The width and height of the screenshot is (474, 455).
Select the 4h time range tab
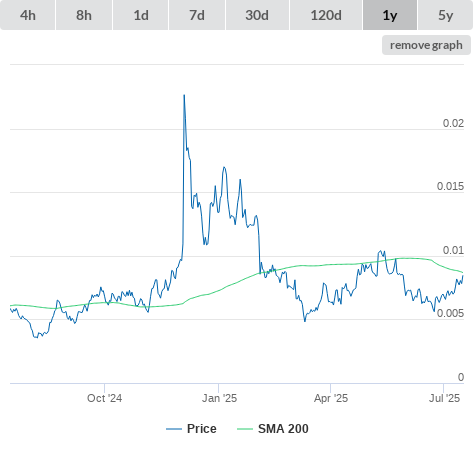[27, 15]
